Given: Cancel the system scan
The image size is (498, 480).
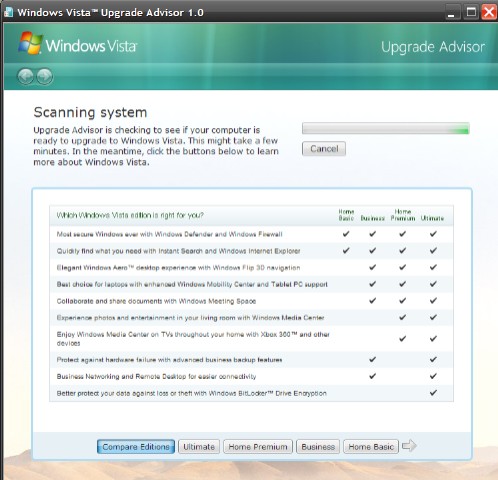Looking at the screenshot, I should pos(324,149).
